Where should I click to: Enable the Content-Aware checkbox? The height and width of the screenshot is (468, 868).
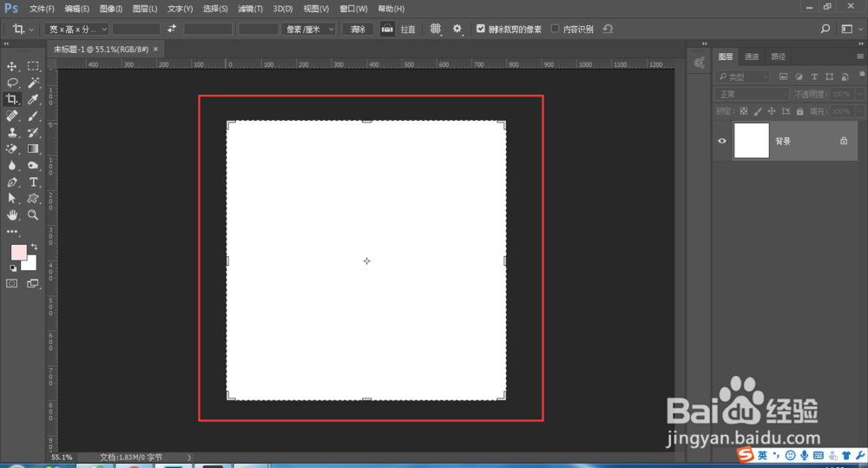coord(556,29)
